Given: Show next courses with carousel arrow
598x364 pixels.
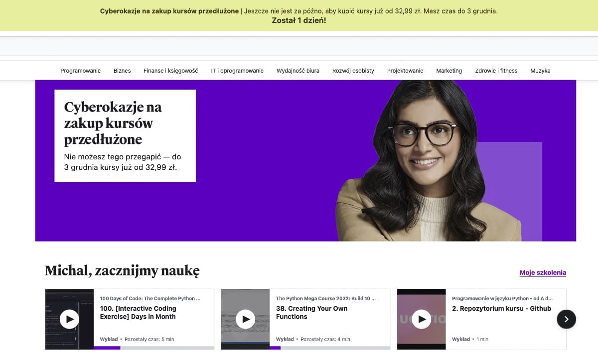Looking at the screenshot, I should tap(566, 319).
